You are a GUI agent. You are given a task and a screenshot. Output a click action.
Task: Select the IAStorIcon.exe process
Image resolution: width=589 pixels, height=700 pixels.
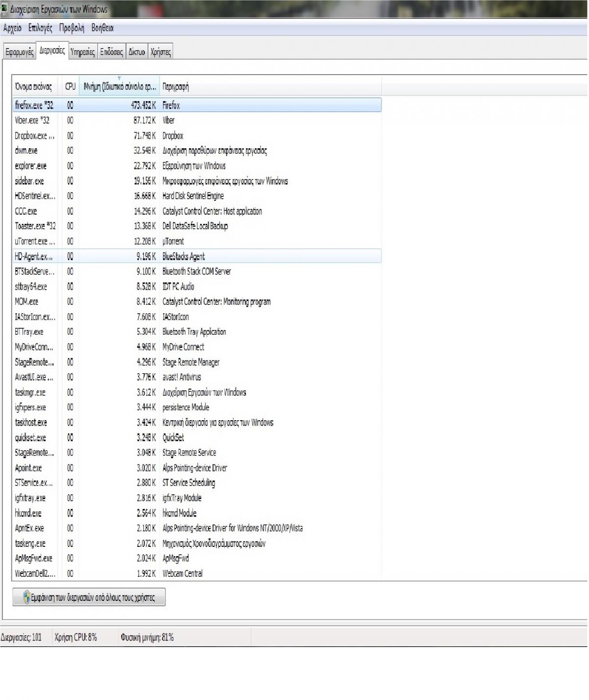tap(197, 317)
